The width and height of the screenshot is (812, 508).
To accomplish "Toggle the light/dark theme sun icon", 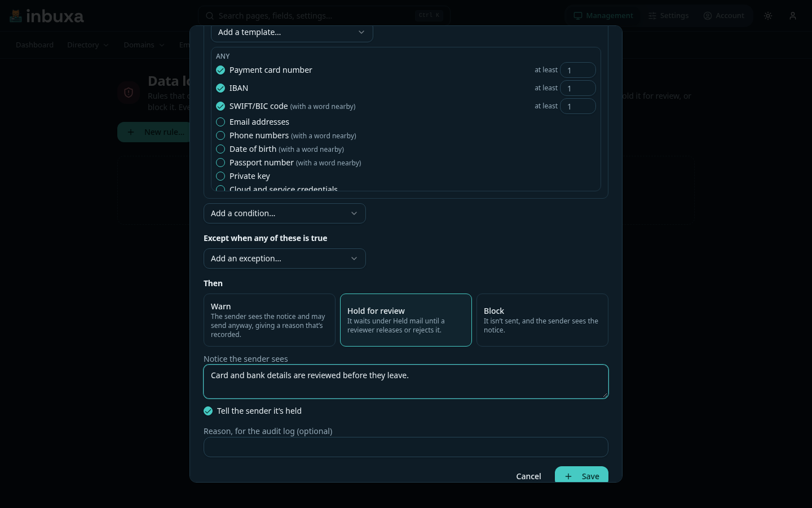I will (x=768, y=16).
